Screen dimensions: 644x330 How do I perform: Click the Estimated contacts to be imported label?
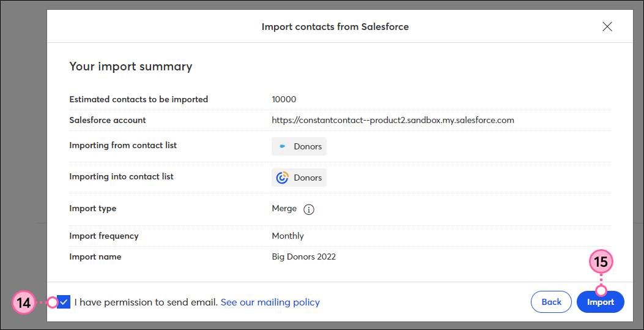point(139,99)
